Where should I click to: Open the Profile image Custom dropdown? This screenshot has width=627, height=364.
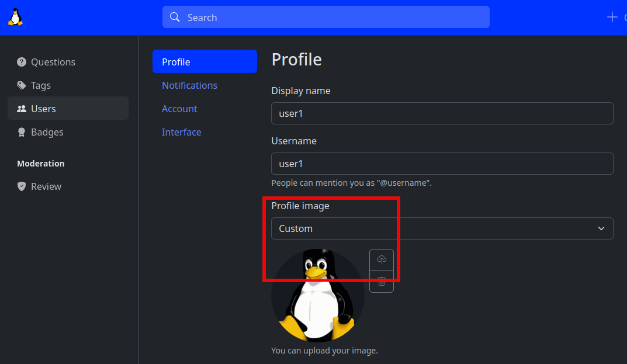442,228
